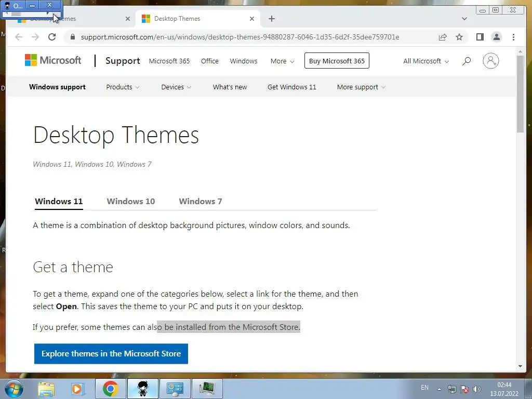Launch Windows Media Player from taskbar

coord(77,389)
